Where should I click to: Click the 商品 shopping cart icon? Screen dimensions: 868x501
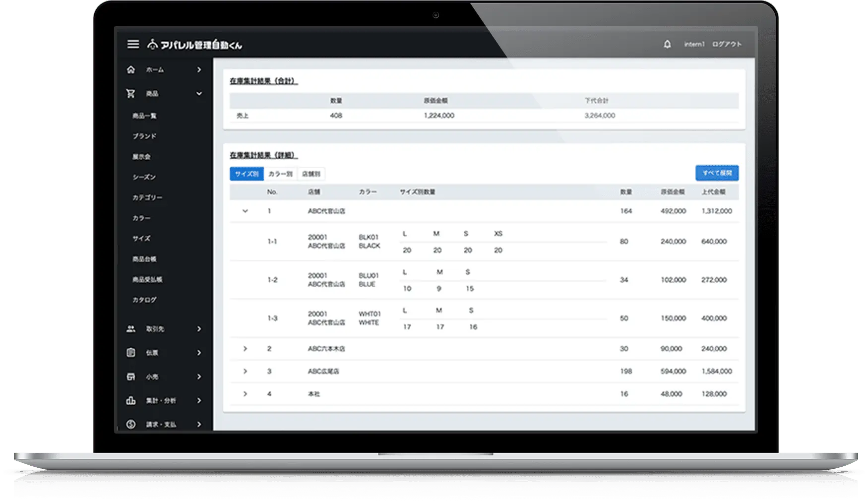[131, 94]
